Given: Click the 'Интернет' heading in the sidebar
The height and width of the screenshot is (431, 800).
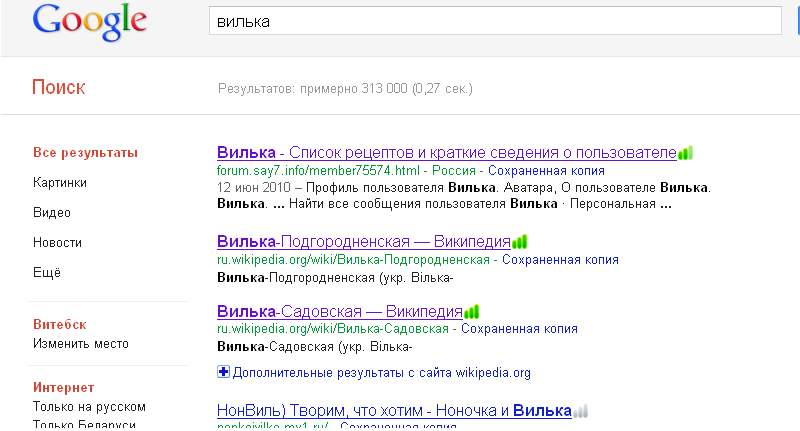Looking at the screenshot, I should pos(64,388).
